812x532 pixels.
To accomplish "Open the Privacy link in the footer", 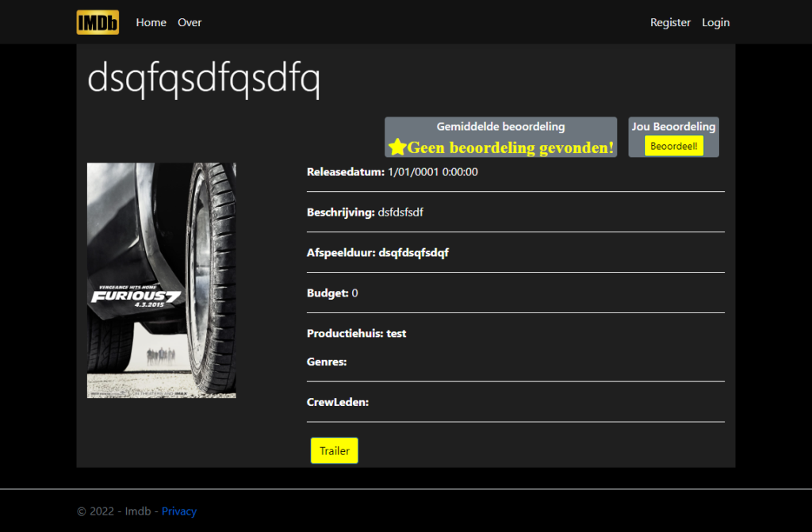I will 179,511.
